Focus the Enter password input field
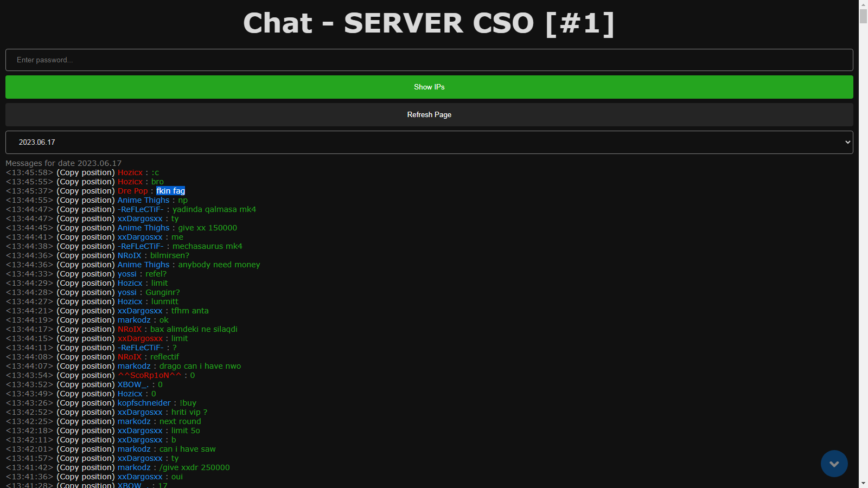Screen dimensions: 868x488 click(429, 60)
